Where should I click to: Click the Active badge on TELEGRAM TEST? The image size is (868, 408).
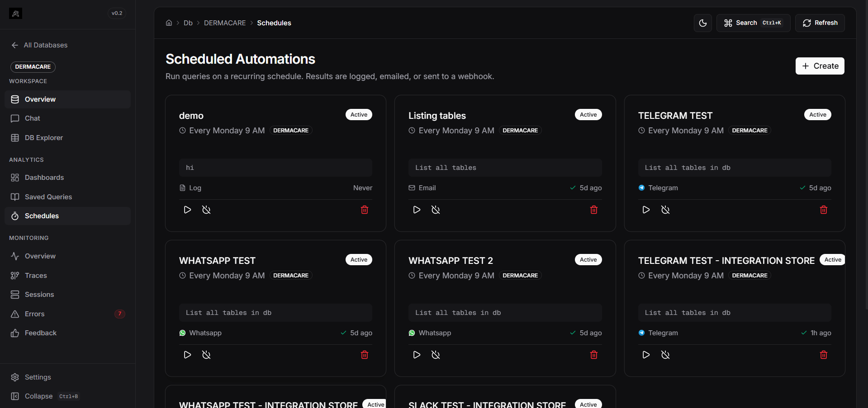tap(818, 115)
